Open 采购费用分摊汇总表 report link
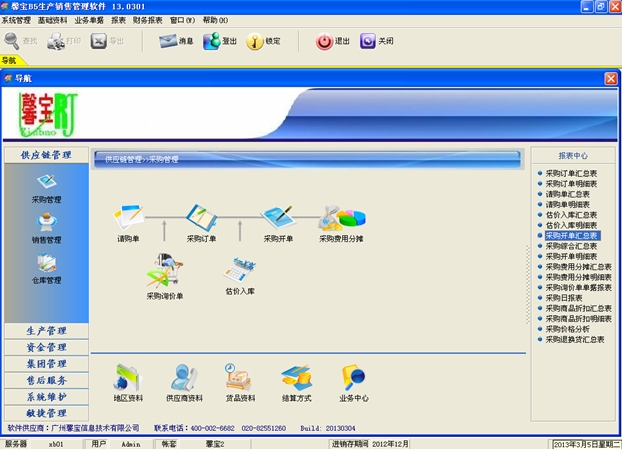Screen dimensions: 622x451 [x=578, y=267]
